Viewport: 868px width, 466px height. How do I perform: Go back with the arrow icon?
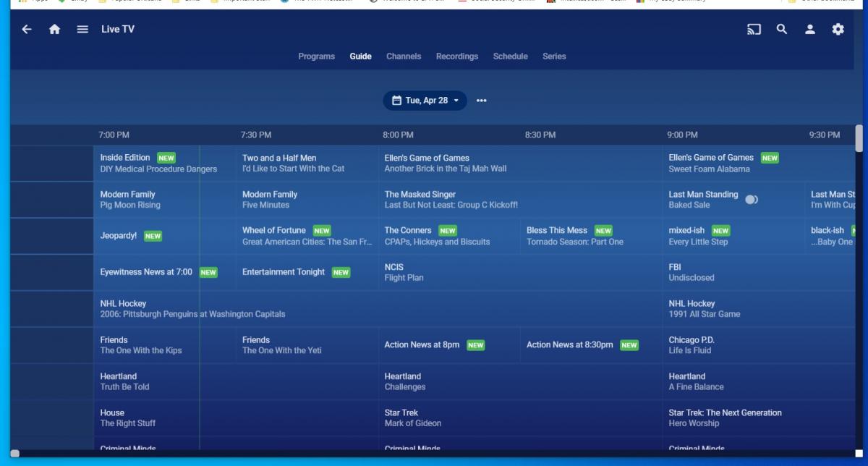(x=27, y=29)
